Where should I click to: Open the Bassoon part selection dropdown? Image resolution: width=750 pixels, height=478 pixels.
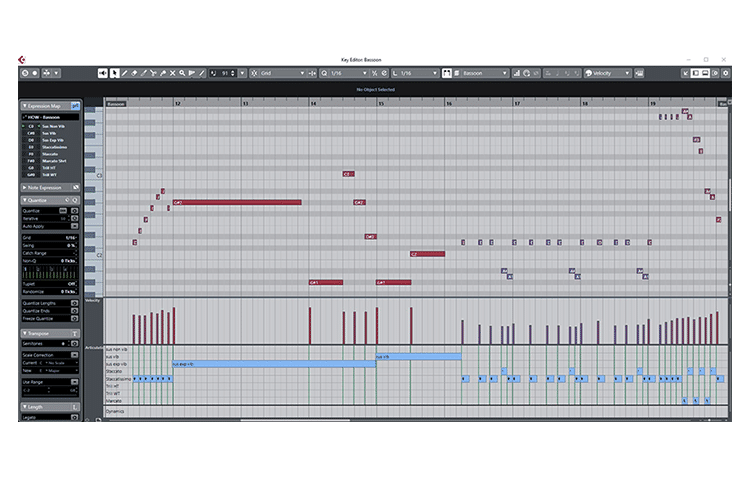(484, 73)
